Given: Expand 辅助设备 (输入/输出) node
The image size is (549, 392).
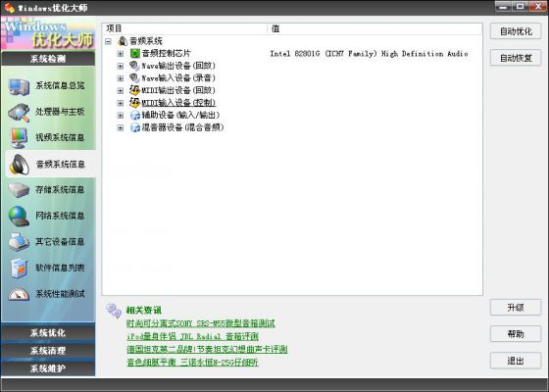Looking at the screenshot, I should 121,116.
